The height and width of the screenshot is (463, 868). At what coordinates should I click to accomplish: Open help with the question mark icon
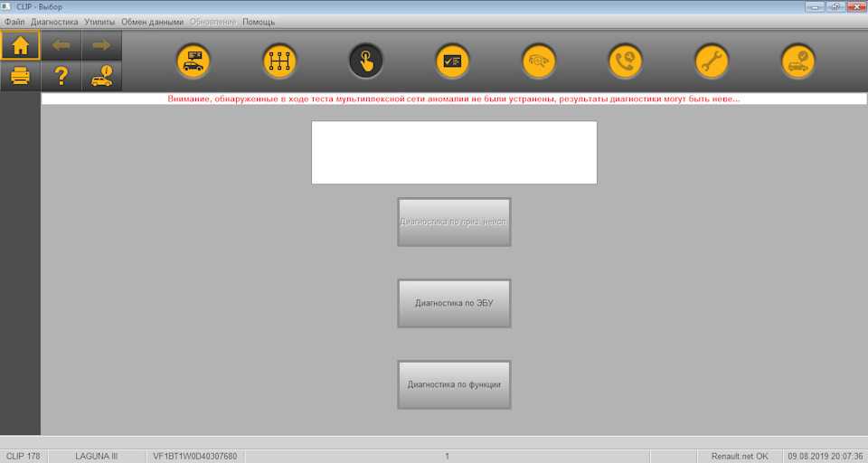61,76
